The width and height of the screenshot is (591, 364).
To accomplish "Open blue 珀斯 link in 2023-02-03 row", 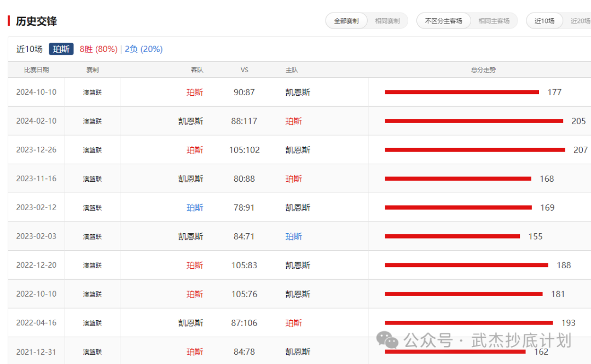I will [294, 236].
